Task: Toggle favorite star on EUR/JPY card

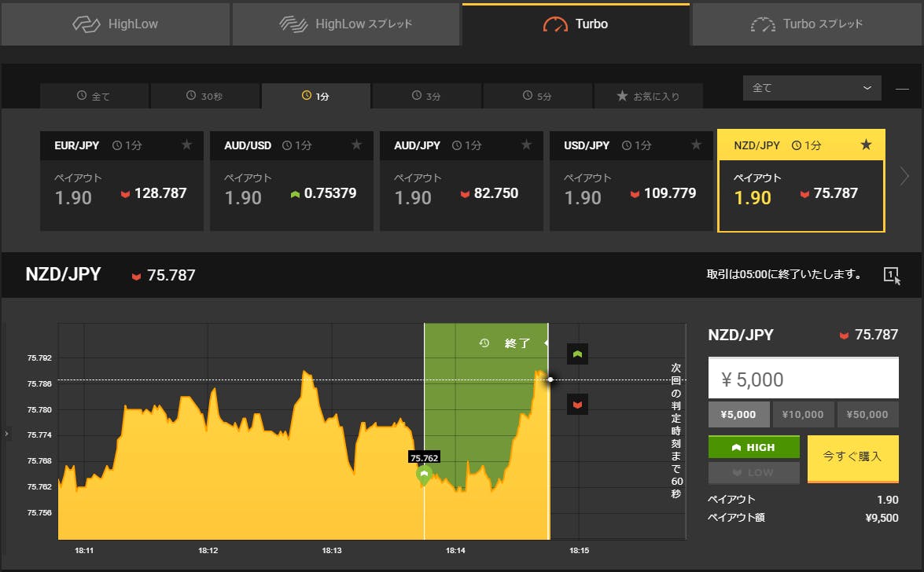Action: 186,145
